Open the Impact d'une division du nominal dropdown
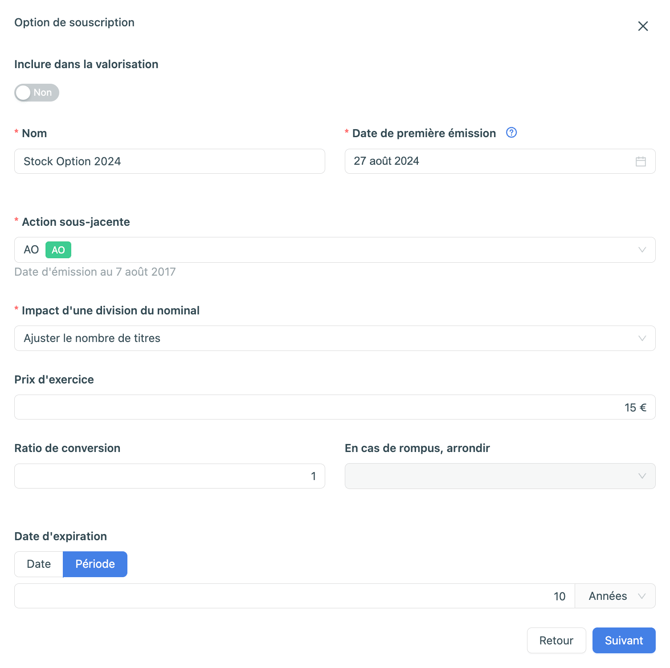Viewport: 670px width, 668px height. pyautogui.click(x=335, y=338)
